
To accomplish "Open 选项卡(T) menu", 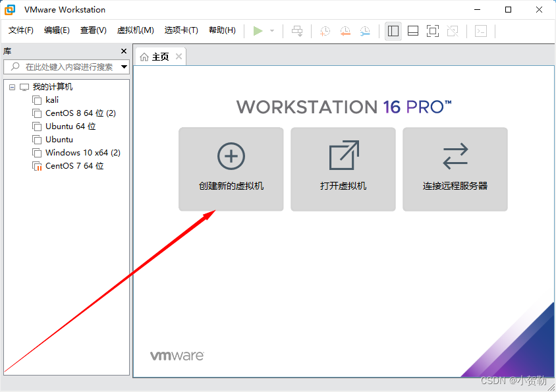I will click(181, 30).
